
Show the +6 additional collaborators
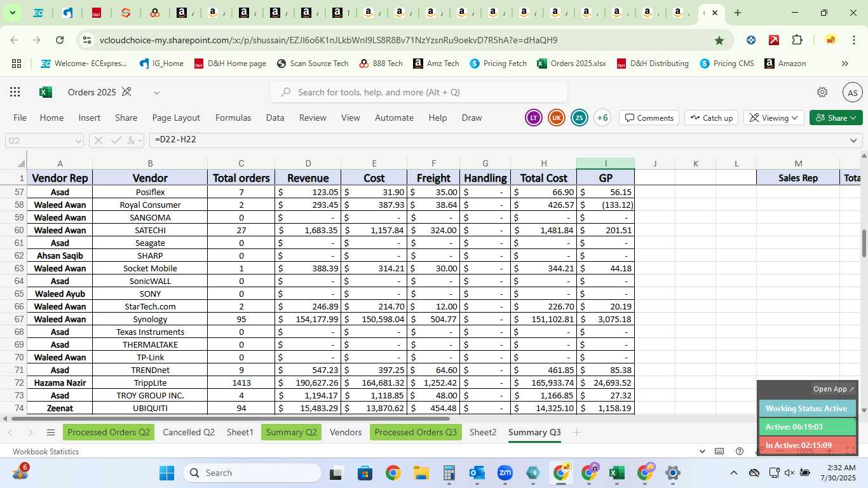pyautogui.click(x=602, y=118)
